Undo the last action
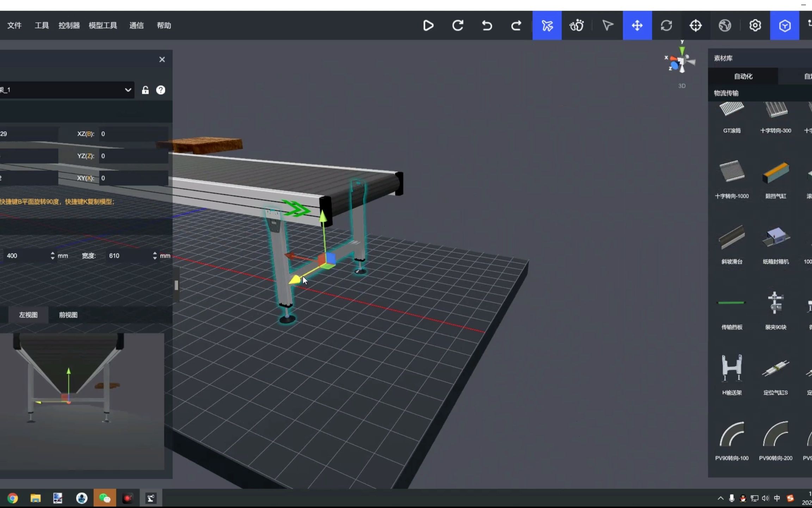The height and width of the screenshot is (508, 812). [487, 25]
